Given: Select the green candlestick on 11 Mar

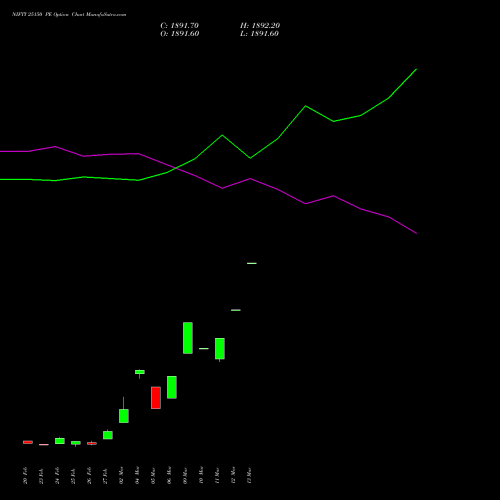Looking at the screenshot, I should (x=220, y=349).
